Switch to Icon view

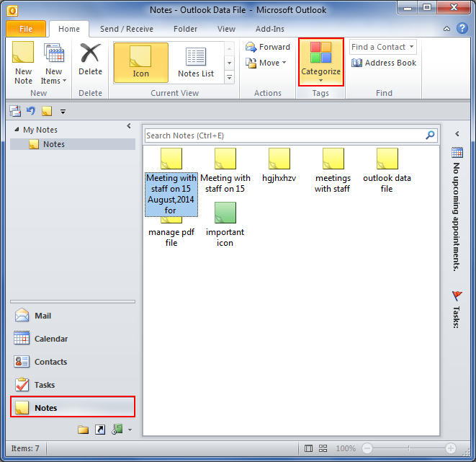point(141,63)
